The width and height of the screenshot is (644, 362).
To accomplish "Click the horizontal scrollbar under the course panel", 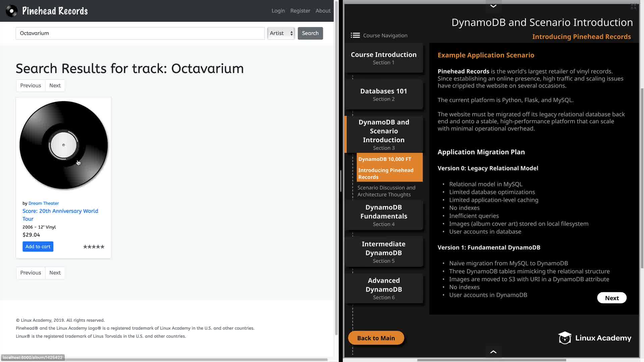I will click(x=491, y=360).
